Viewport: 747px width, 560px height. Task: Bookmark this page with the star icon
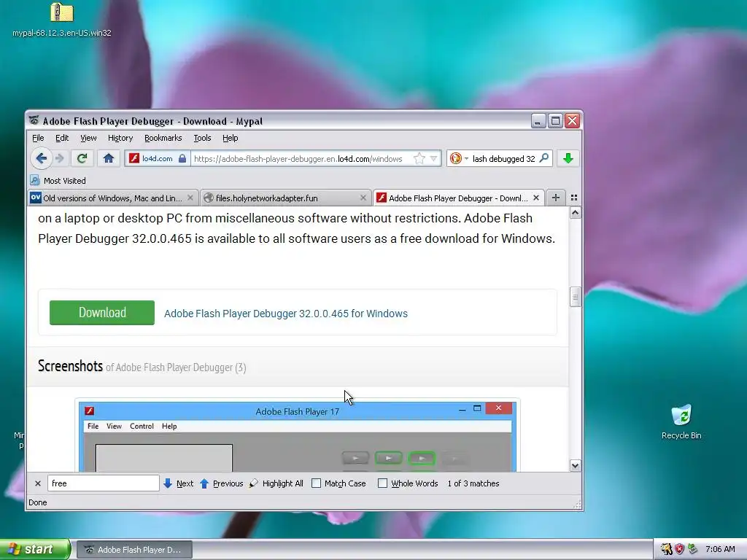(x=419, y=158)
